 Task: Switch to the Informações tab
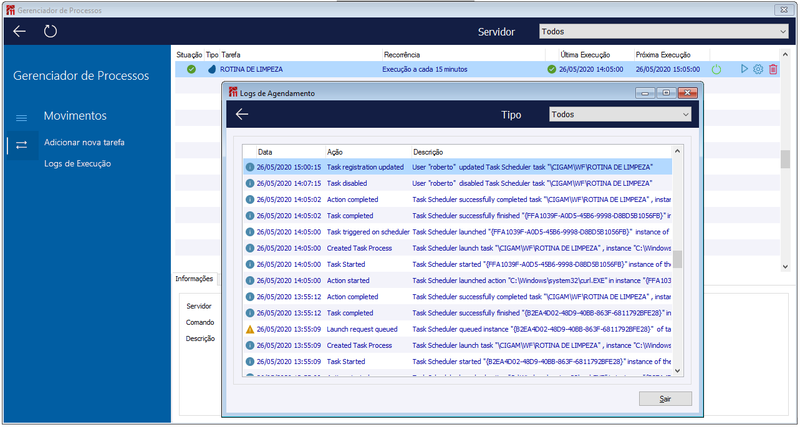click(194, 279)
